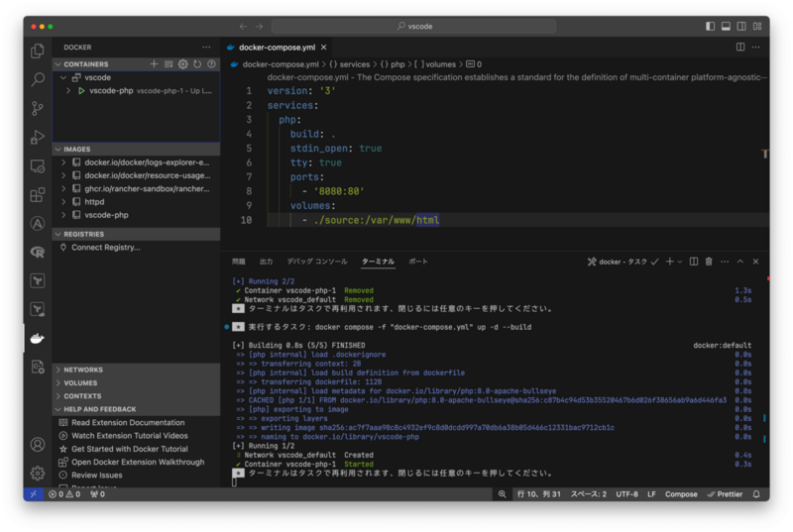The width and height of the screenshot is (793, 532).
Task: Click the vscode search command center
Action: pyautogui.click(x=413, y=27)
